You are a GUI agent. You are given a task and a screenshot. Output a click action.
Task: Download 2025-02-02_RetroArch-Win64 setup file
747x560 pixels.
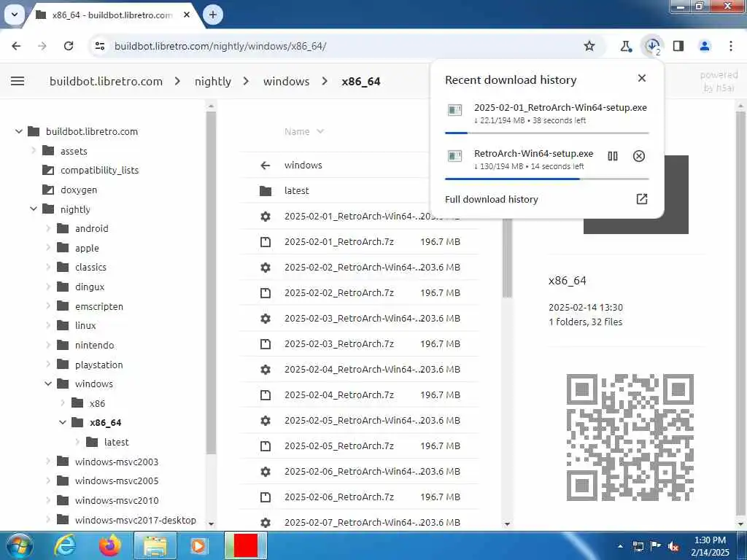360,267
